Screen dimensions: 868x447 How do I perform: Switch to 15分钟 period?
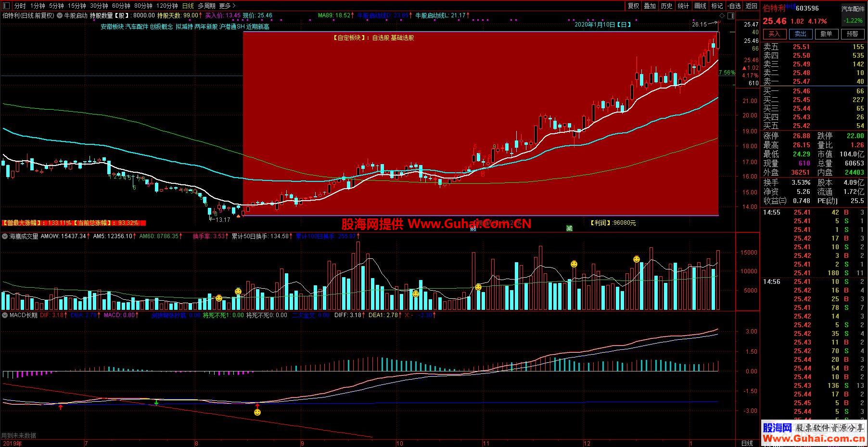coord(77,6)
